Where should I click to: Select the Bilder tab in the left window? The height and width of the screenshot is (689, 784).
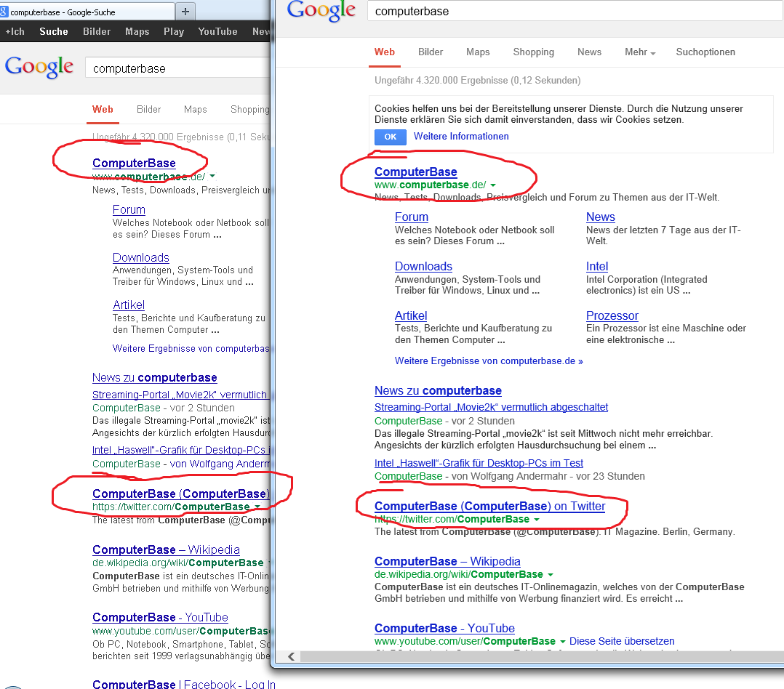[x=148, y=110]
